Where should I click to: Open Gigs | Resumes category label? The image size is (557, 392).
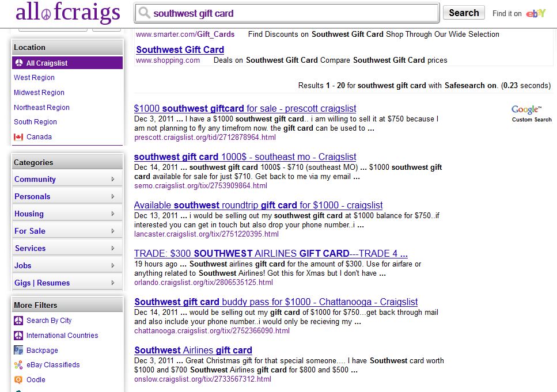[42, 283]
